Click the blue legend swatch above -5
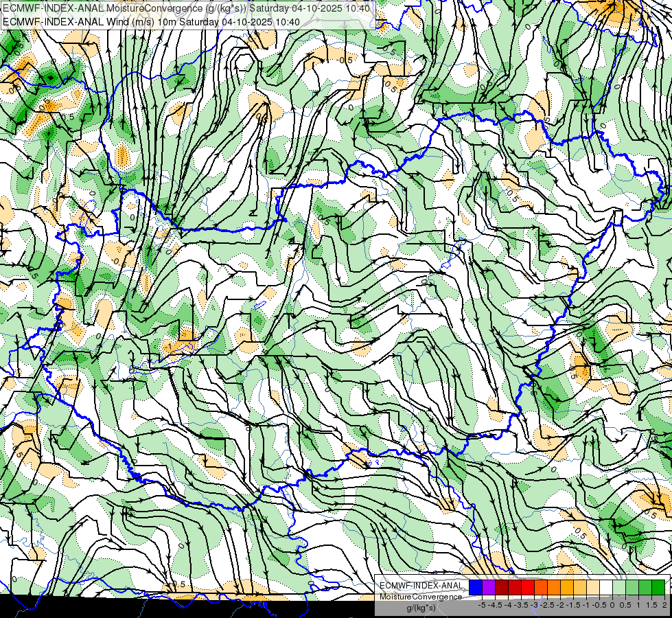Screen dimensions: 672x618 pos(476,588)
